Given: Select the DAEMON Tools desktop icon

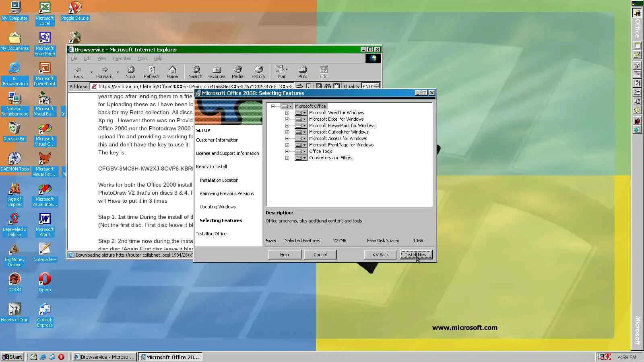Looking at the screenshot, I should coord(15,162).
